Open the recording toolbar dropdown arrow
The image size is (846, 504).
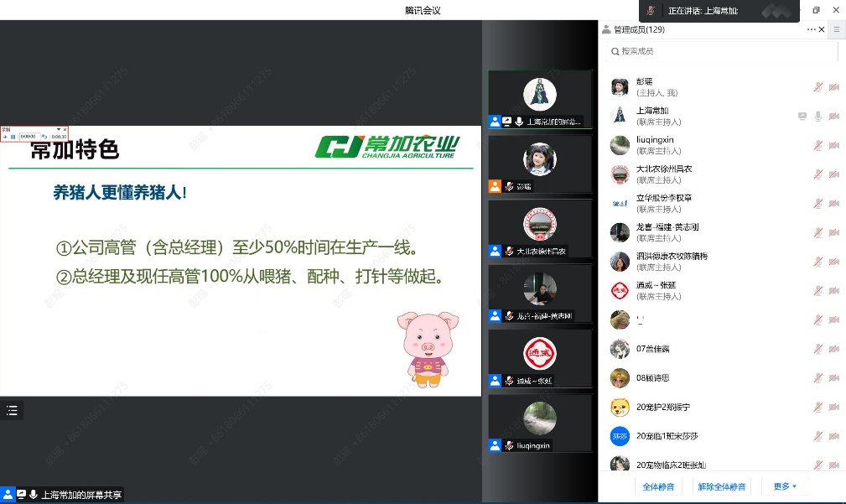pos(58,129)
